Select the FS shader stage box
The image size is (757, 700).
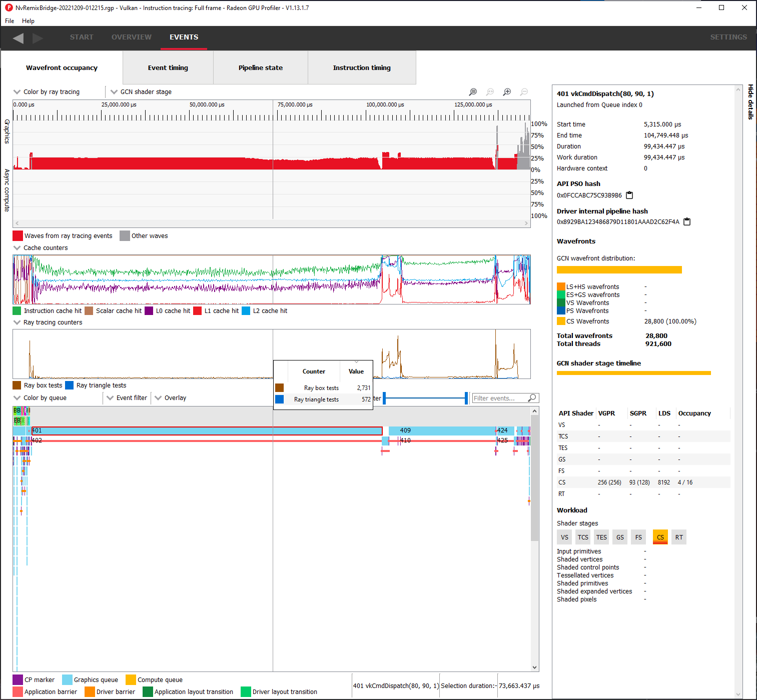[638, 537]
